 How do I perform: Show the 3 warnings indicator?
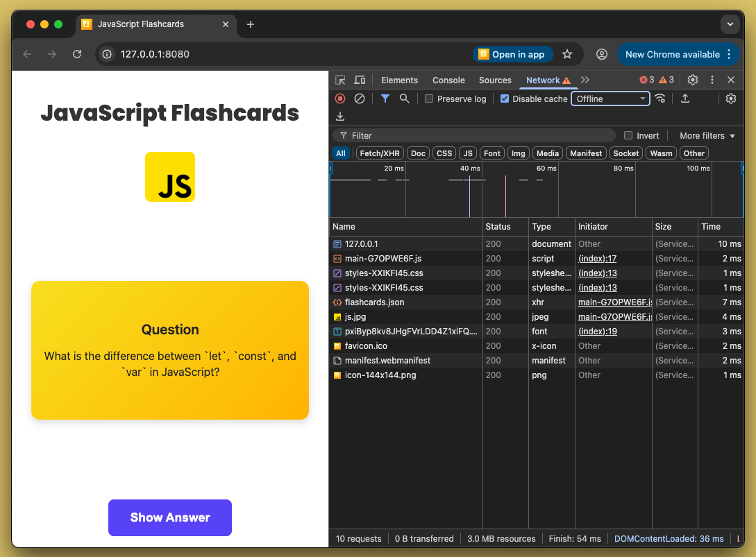point(666,80)
